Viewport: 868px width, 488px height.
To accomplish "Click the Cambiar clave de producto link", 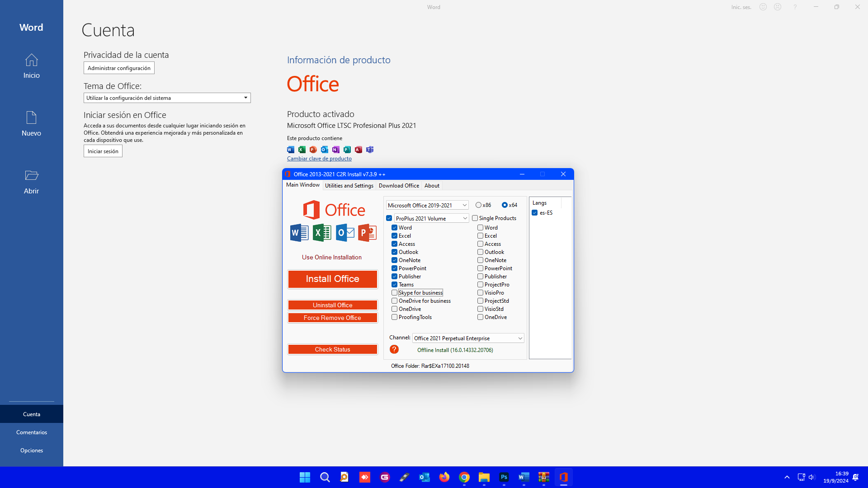I will 319,159.
